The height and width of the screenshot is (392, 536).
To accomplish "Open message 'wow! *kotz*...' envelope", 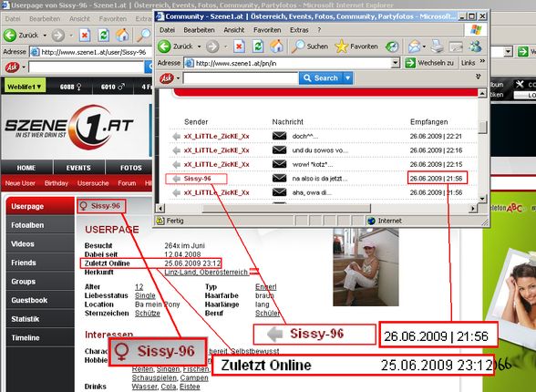I will click(x=279, y=164).
